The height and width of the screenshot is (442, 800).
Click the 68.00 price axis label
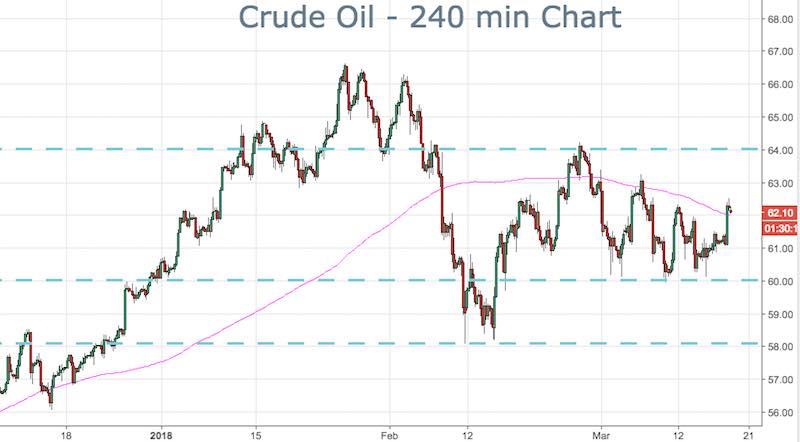tap(777, 19)
